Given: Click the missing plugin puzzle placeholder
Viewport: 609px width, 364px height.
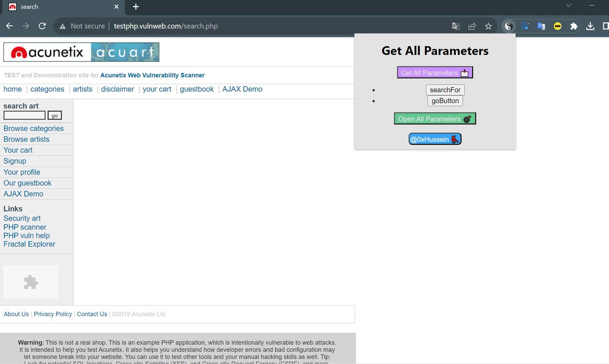Looking at the screenshot, I should [x=31, y=282].
